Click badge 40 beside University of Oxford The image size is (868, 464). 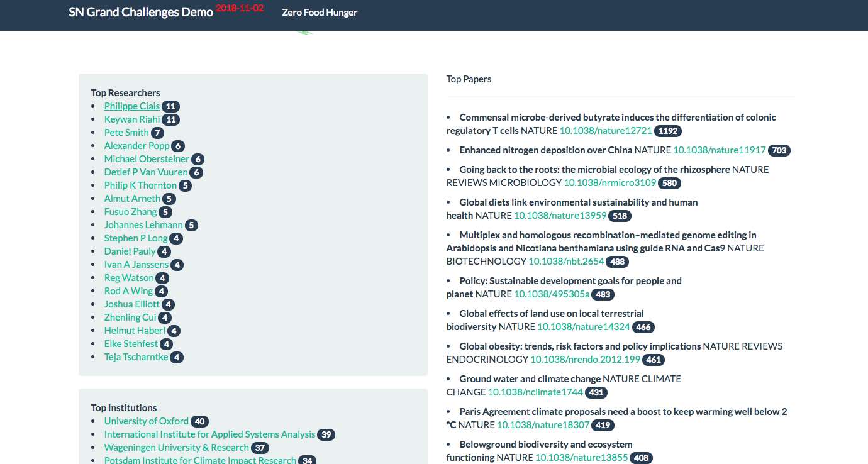(199, 421)
